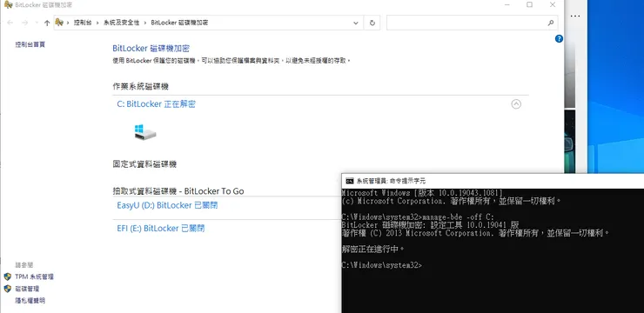
Task: Go up one level with up arrow
Action: click(x=47, y=23)
